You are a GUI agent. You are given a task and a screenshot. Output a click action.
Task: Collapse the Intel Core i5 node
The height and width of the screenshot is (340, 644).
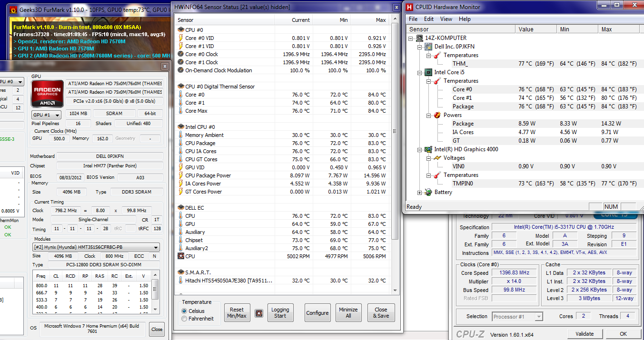tap(420, 72)
